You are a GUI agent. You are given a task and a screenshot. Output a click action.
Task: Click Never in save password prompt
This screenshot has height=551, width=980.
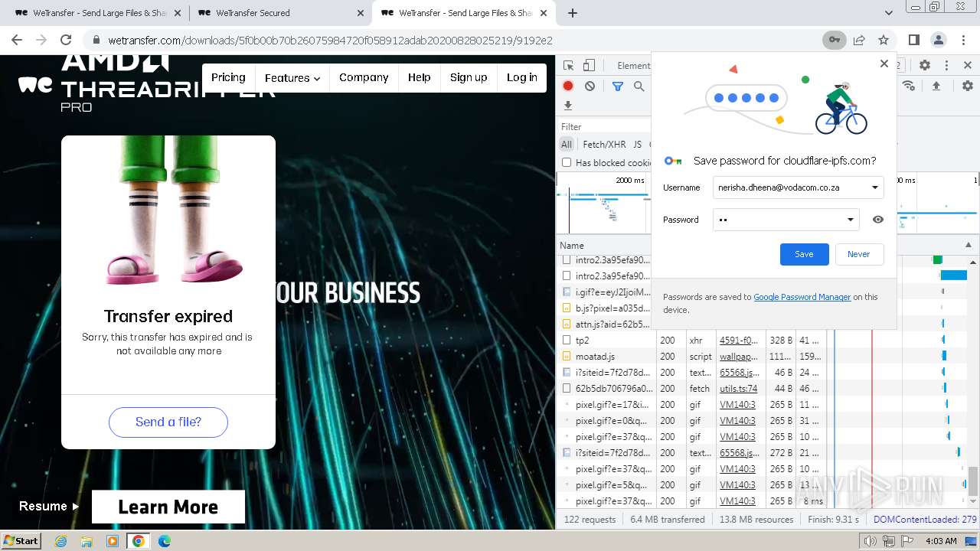point(858,254)
